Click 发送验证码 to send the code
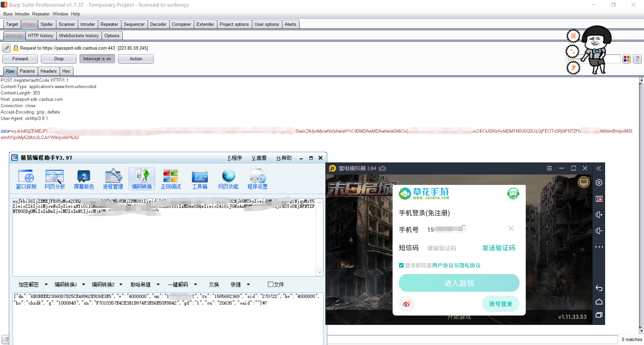Viewport: 644px width, 345px height. [498, 248]
